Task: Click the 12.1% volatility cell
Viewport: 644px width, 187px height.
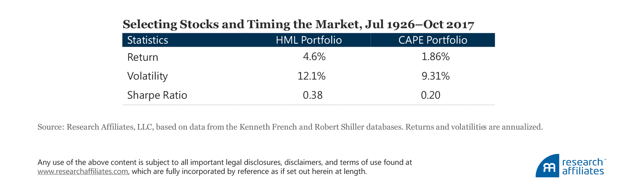Action: click(311, 76)
